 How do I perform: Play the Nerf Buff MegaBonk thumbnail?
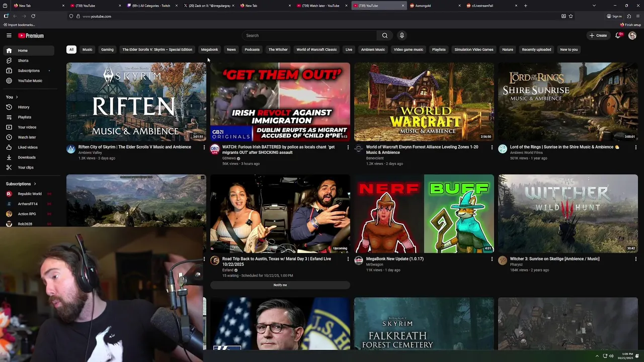(x=424, y=214)
